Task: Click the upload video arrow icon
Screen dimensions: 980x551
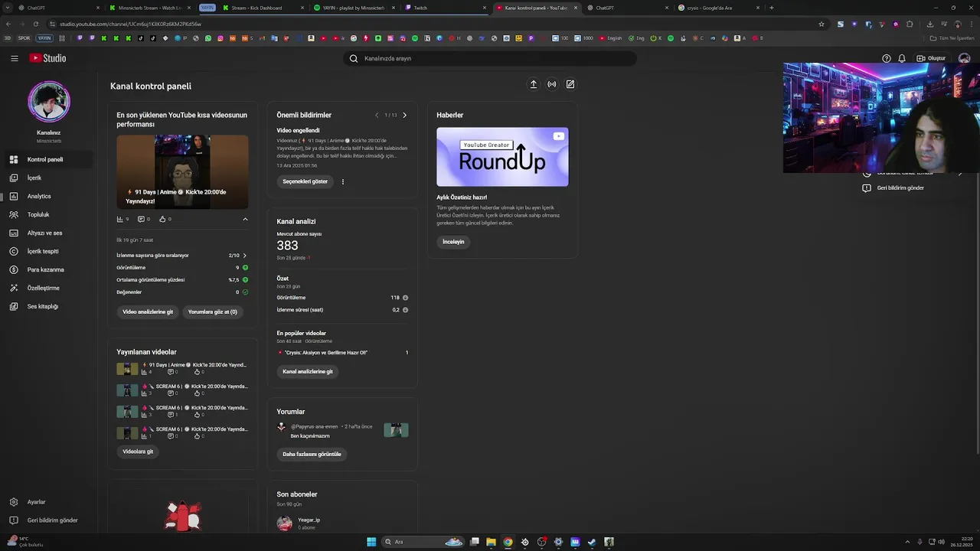Action: point(534,84)
